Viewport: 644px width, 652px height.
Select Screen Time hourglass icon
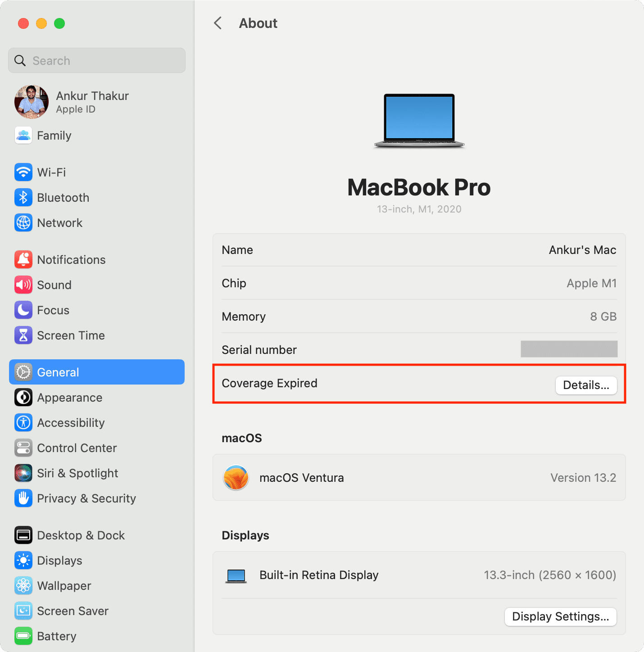tap(23, 335)
